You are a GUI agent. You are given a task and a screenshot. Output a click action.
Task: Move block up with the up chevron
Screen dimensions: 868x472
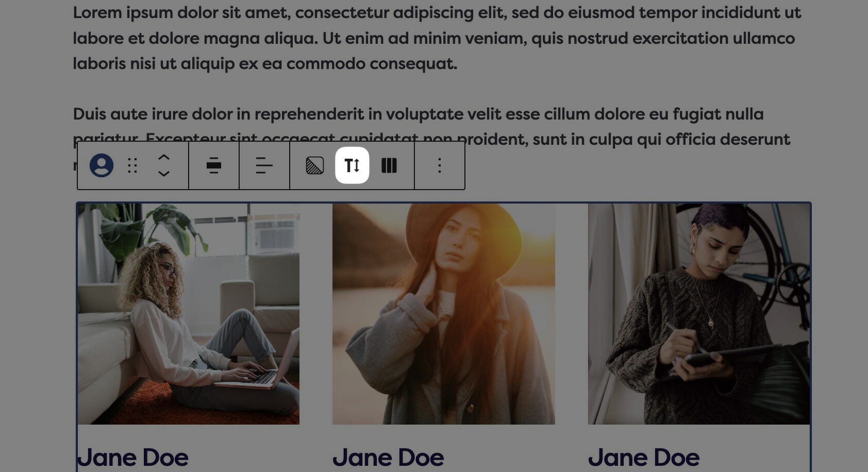[x=163, y=158]
